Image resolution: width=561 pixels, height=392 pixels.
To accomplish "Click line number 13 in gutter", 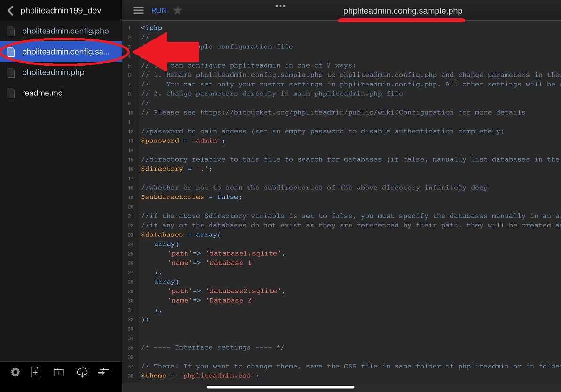I will 131,141.
